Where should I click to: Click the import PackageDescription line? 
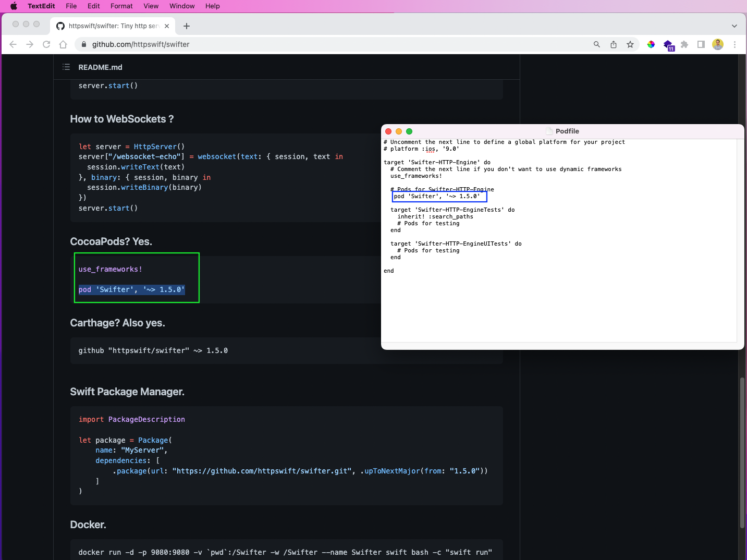(x=132, y=419)
